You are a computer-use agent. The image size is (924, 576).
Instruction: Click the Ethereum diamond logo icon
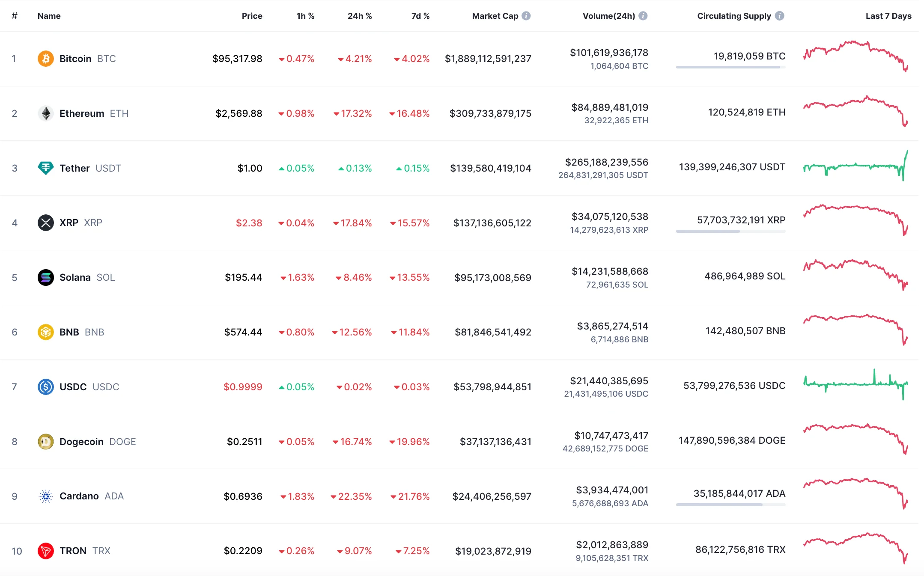click(x=46, y=113)
